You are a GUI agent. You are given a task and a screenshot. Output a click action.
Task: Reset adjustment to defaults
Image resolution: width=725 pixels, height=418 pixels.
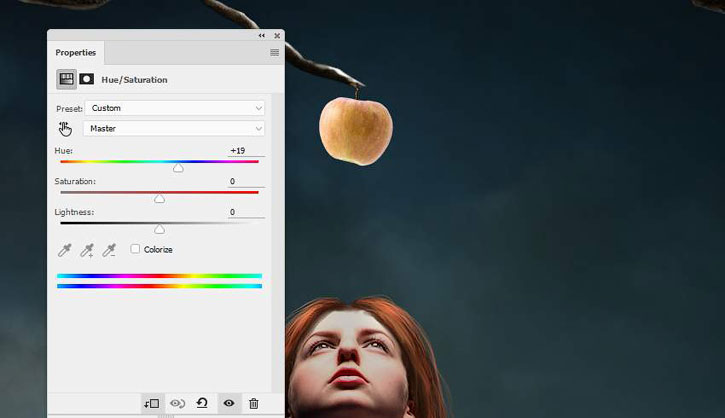tap(202, 403)
